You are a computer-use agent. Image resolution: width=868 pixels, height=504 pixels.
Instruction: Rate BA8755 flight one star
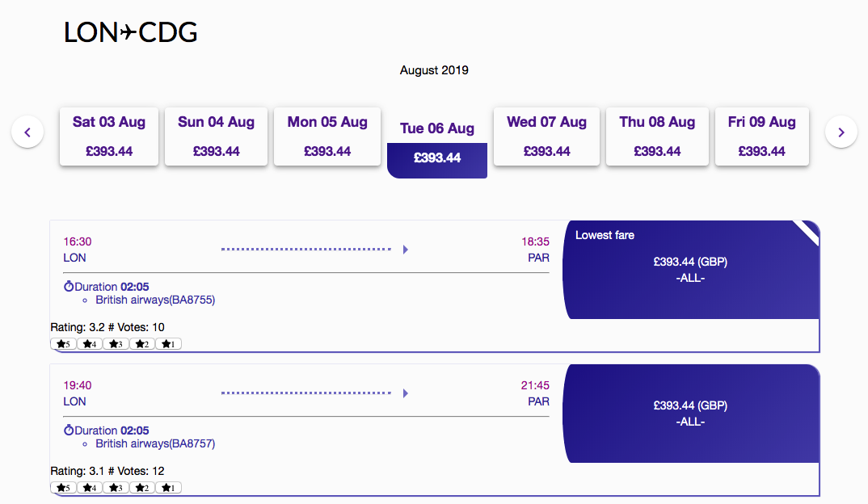[x=168, y=344]
